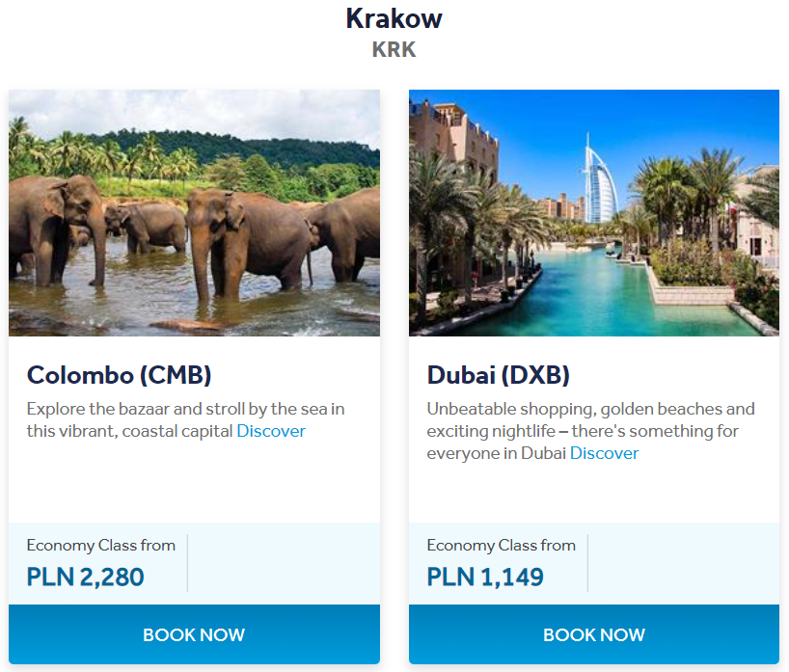
Task: Click the Dubai shopping and beaches description
Action: click(590, 431)
